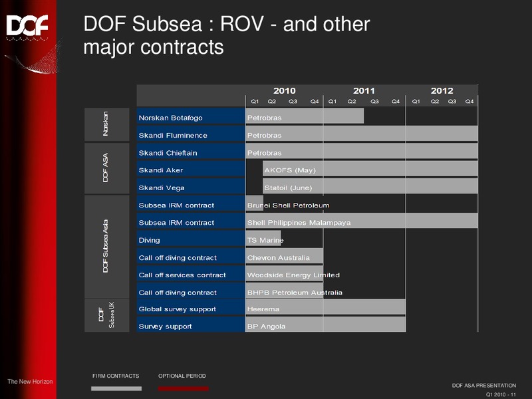This screenshot has height=399, width=532.
Task: Click the Statoil (June) contract bar
Action: [370, 186]
